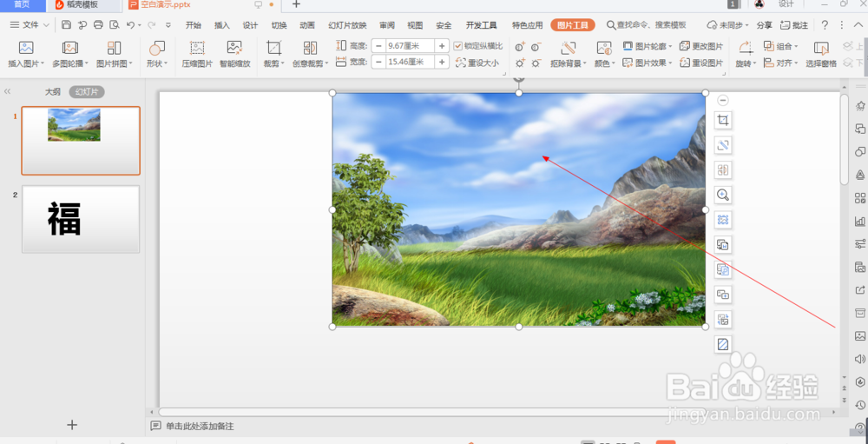This screenshot has width=868, height=444.
Task: Click the 高度 height value field
Action: tap(411, 45)
